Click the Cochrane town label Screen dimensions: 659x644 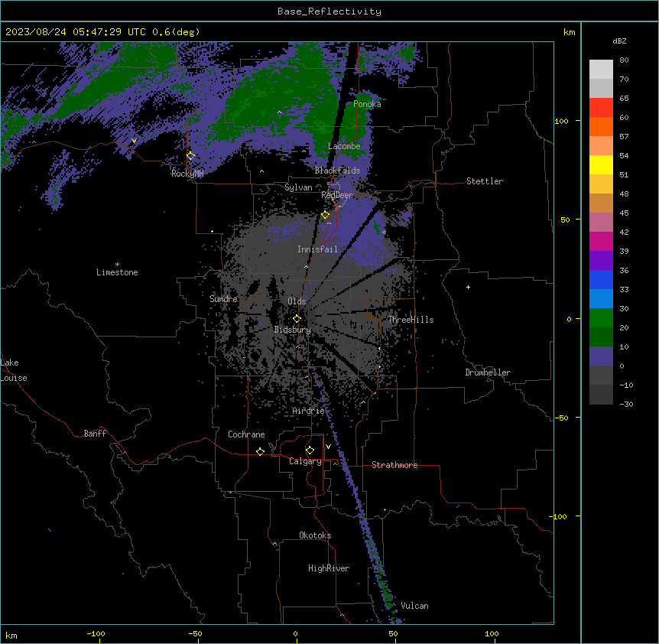point(246,434)
